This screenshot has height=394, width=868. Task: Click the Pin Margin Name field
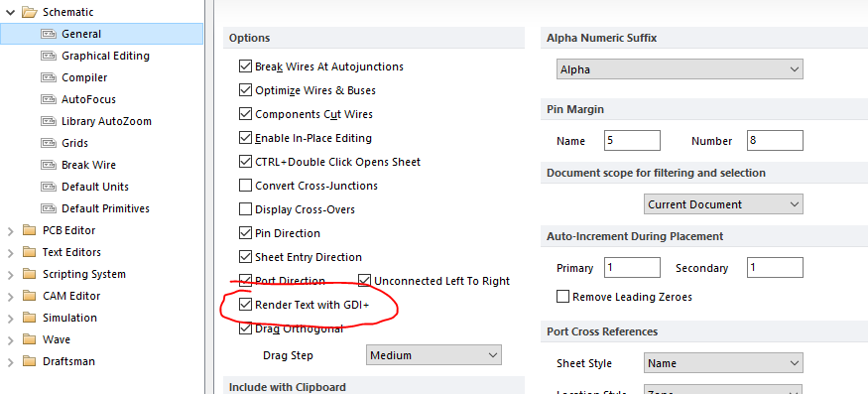click(x=632, y=140)
